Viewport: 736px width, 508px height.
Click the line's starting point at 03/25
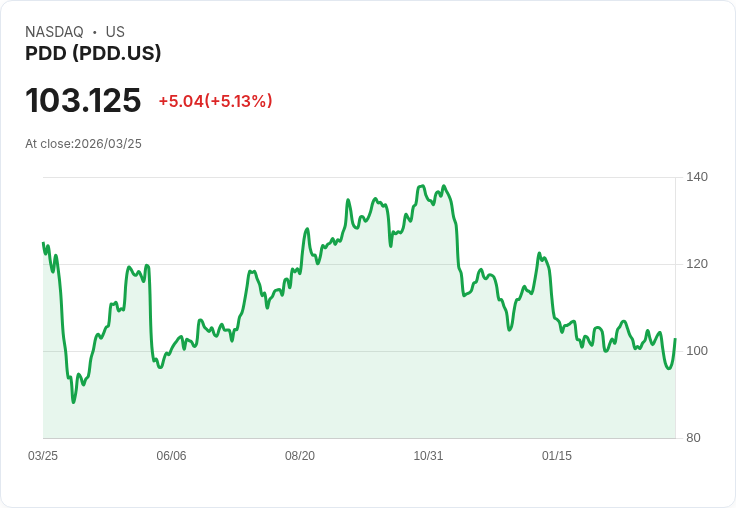click(x=43, y=243)
